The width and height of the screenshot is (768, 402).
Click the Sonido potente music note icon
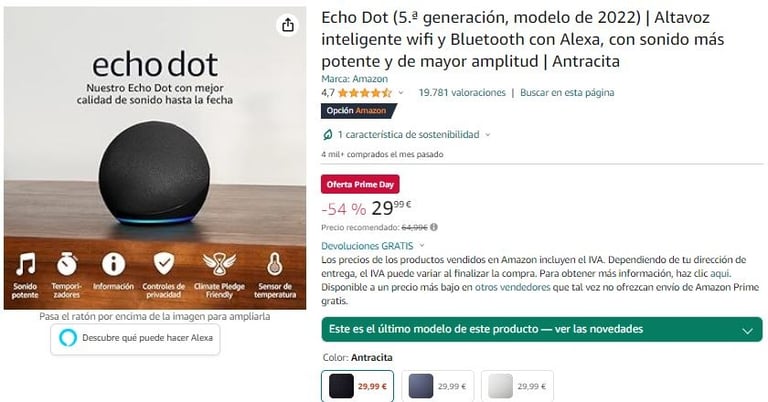click(x=25, y=264)
